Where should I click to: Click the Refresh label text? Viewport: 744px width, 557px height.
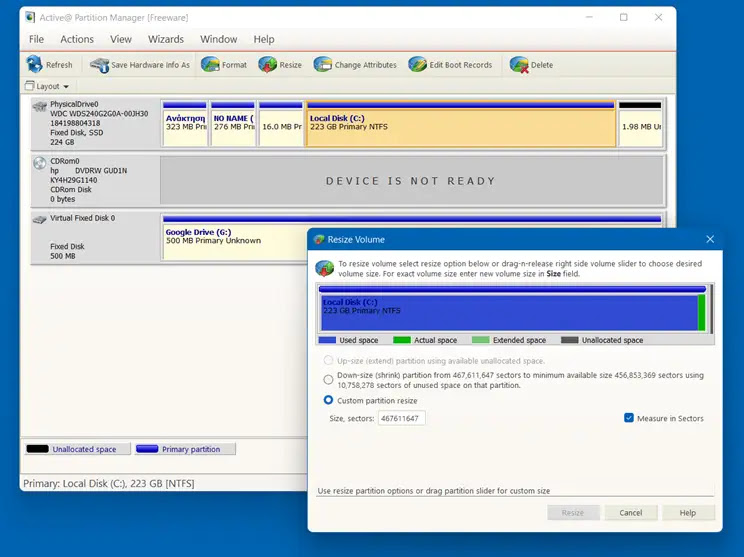pyautogui.click(x=59, y=65)
